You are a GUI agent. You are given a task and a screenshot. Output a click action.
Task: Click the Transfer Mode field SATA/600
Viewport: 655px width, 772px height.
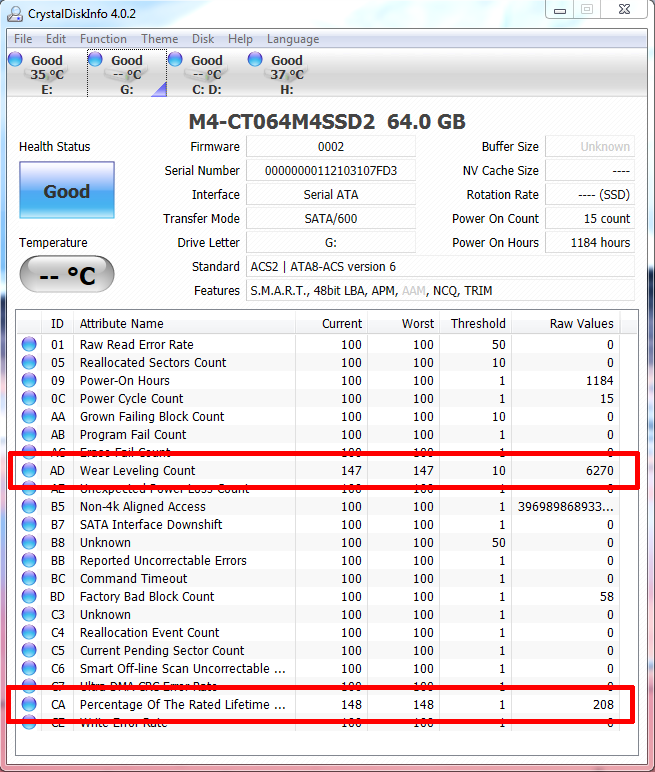click(331, 219)
